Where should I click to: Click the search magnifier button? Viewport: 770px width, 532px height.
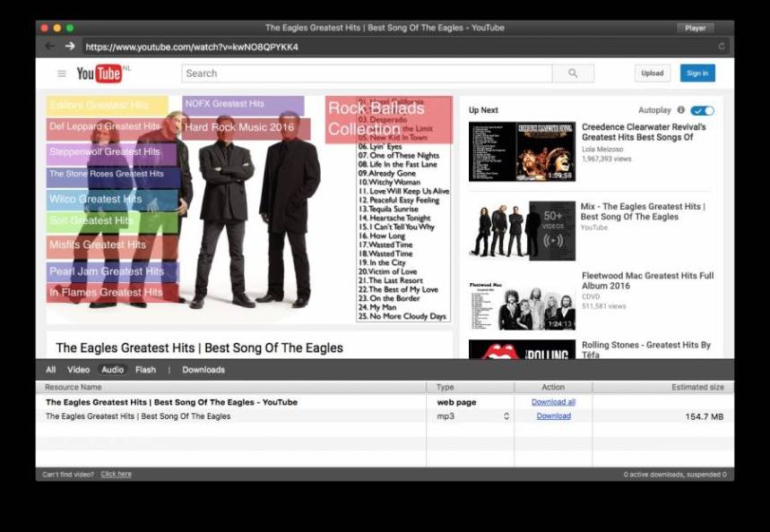point(573,73)
